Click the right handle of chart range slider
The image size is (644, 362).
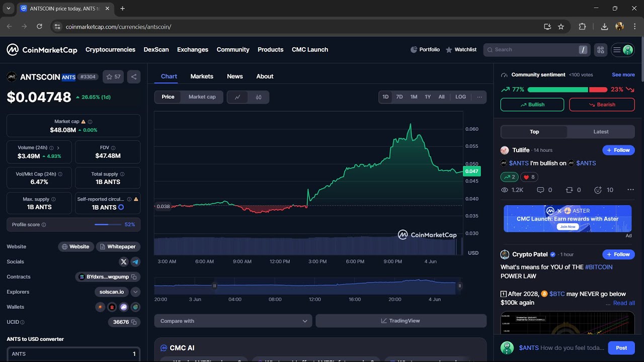click(x=459, y=286)
